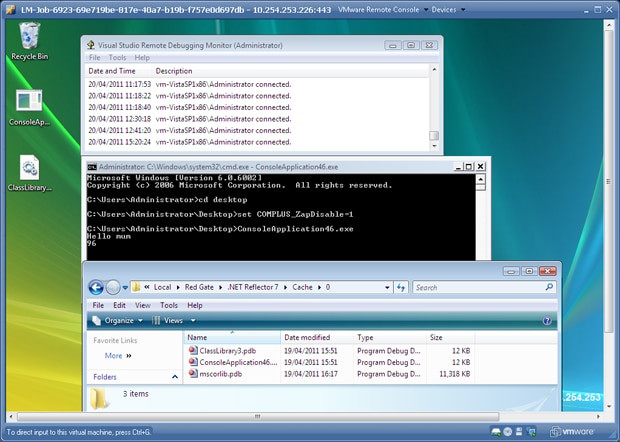Image resolution: width=620 pixels, height=442 pixels.
Task: Click the monitor log scroll down arrow
Action: pyautogui.click(x=435, y=146)
